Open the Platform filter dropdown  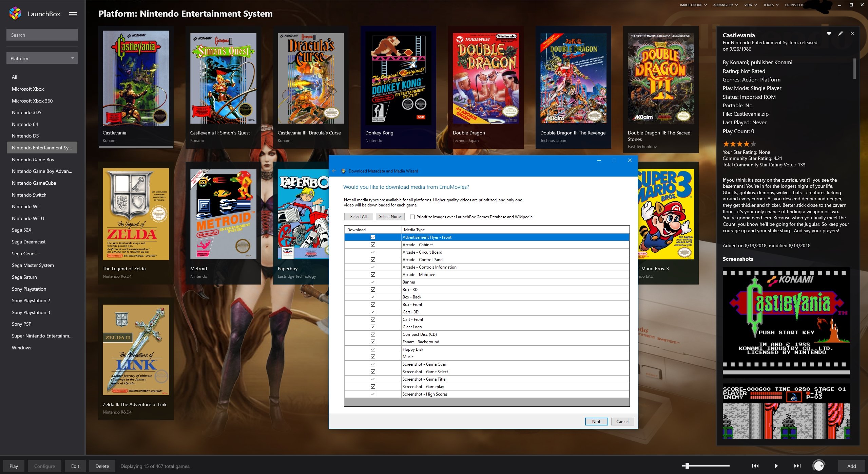click(42, 58)
